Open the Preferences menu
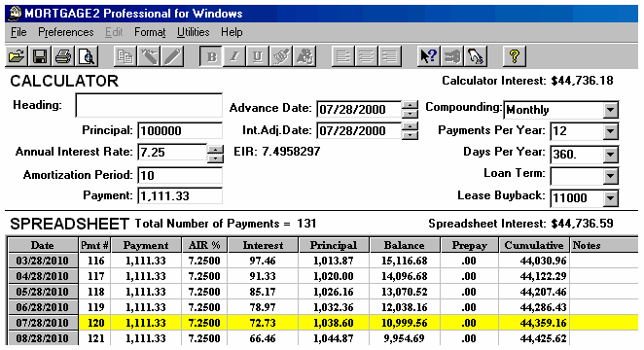The height and width of the screenshot is (350, 644). (66, 32)
